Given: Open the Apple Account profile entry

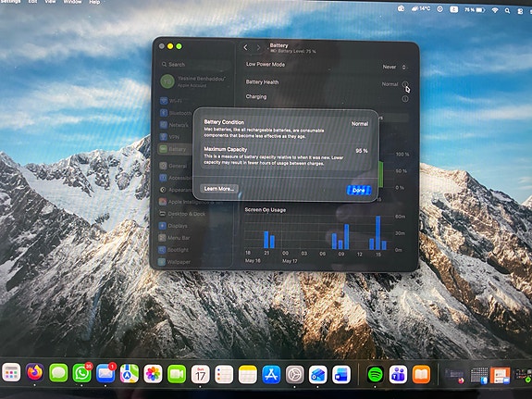Looking at the screenshot, I should tap(195, 81).
